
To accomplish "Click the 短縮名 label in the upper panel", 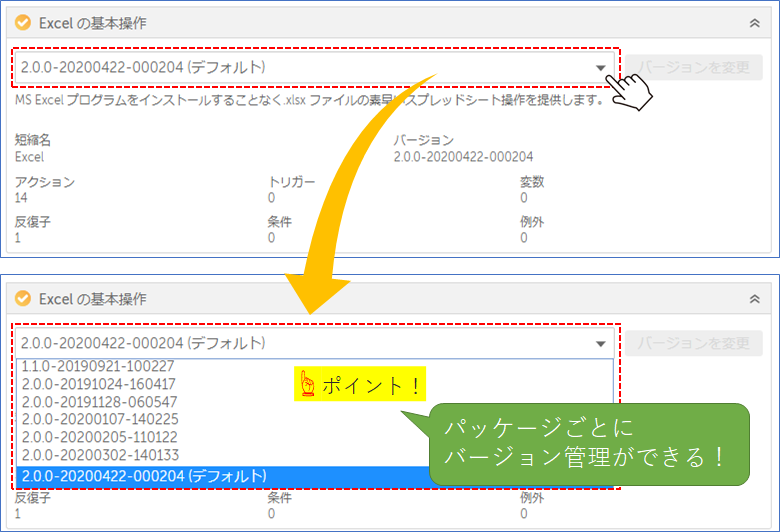I will click(x=32, y=140).
